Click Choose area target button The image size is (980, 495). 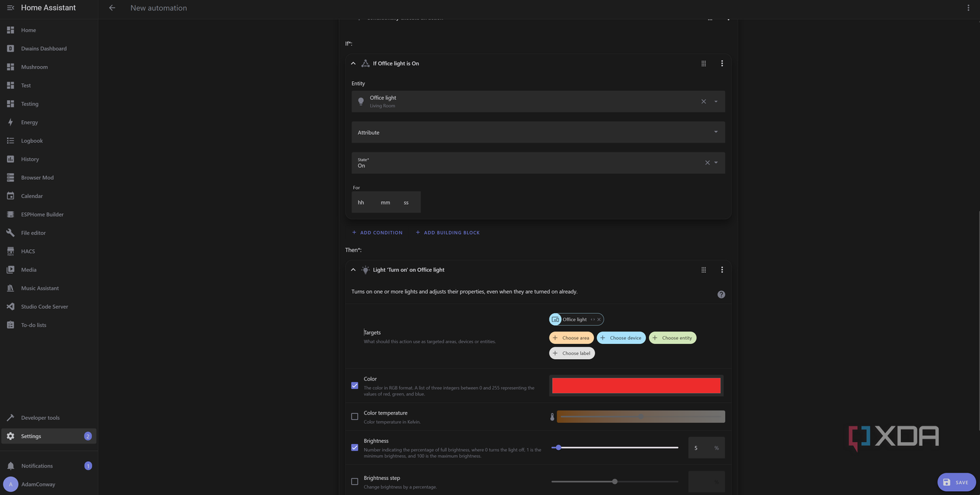tap(572, 338)
